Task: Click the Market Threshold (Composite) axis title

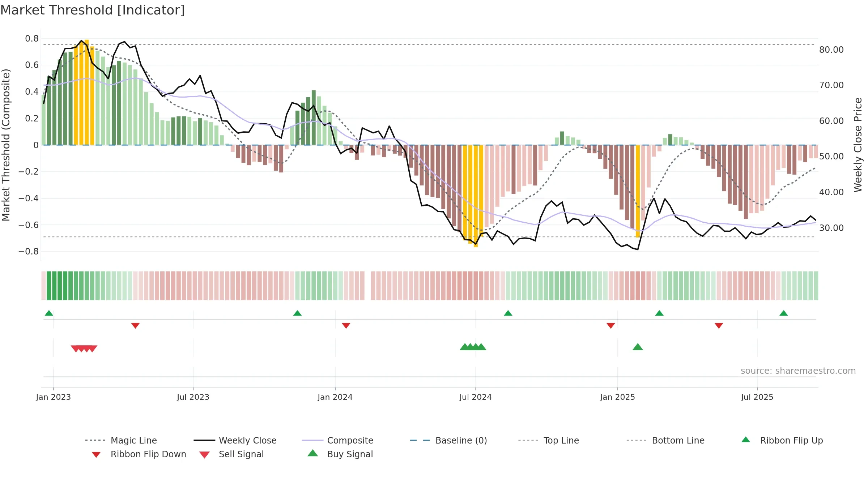Action: (x=6, y=145)
